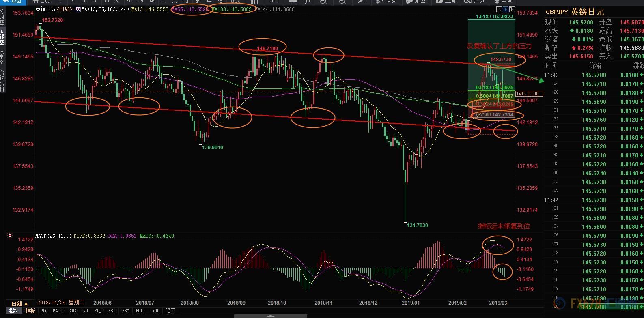Click the MA indicator icon before MA(13,55,103,144)
The image size is (644, 318).
coord(78,9)
